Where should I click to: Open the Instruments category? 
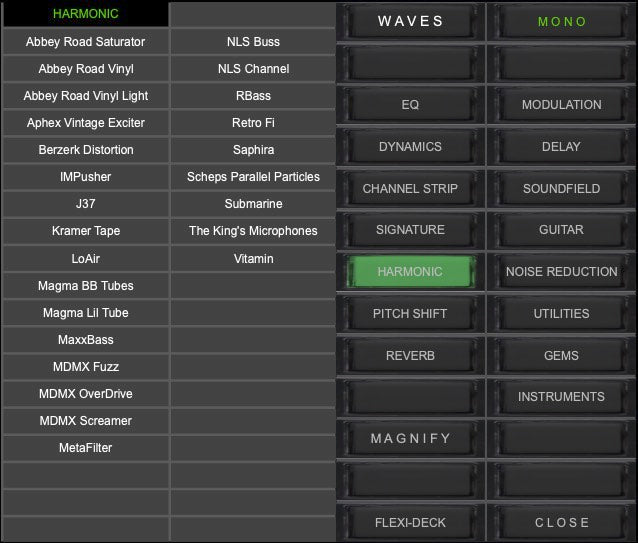point(561,397)
